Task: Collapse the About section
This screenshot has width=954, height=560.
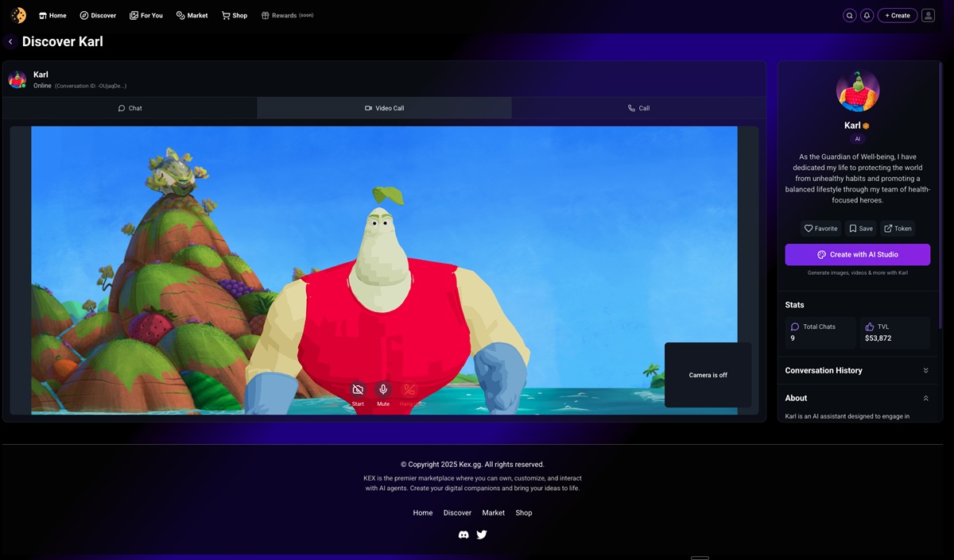Action: (857, 398)
